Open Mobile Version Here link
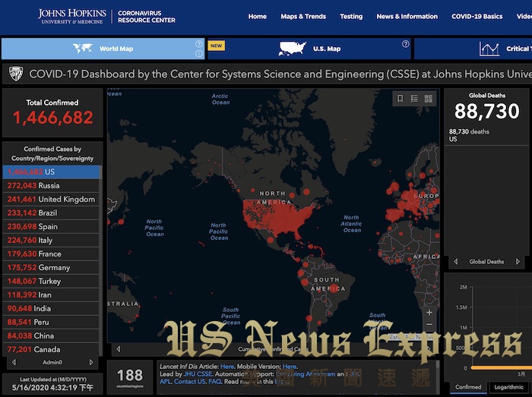The width and height of the screenshot is (532, 397). pyautogui.click(x=290, y=367)
